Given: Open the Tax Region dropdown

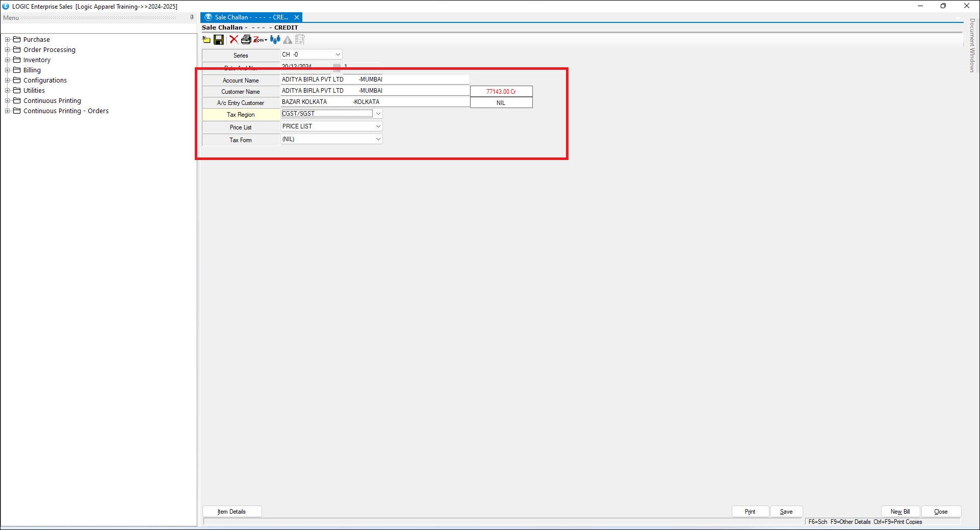Looking at the screenshot, I should coord(378,114).
